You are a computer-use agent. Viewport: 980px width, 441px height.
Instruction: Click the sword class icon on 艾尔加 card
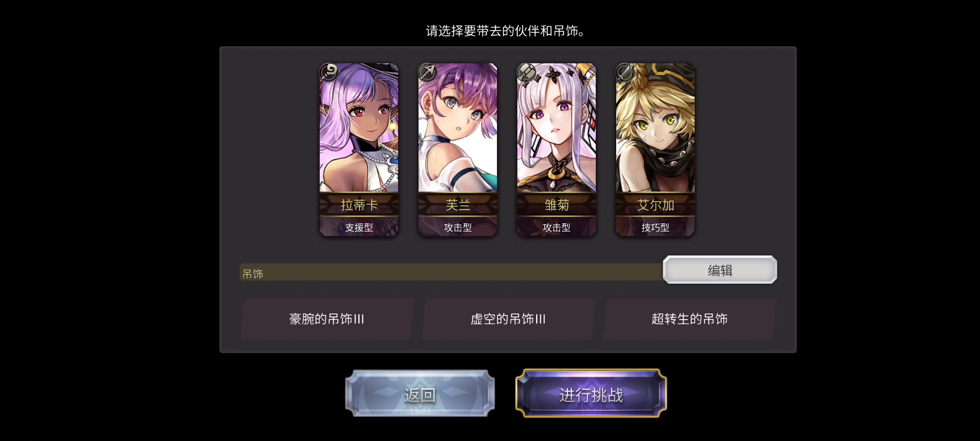pyautogui.click(x=625, y=72)
